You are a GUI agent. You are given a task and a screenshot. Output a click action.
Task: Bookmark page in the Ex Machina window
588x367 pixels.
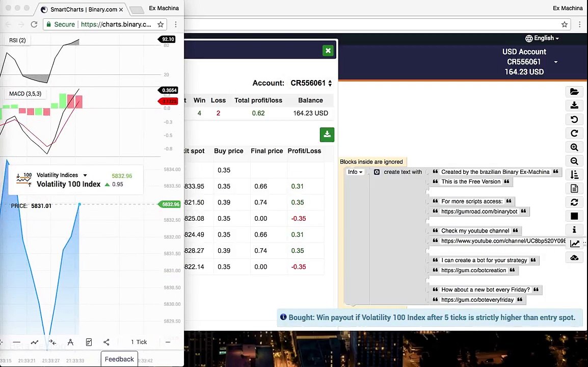(565, 24)
